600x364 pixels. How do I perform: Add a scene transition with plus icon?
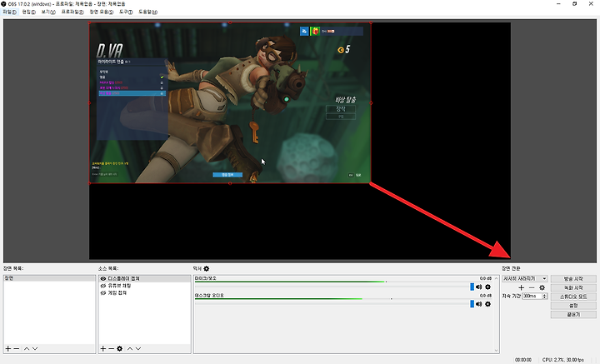point(521,287)
